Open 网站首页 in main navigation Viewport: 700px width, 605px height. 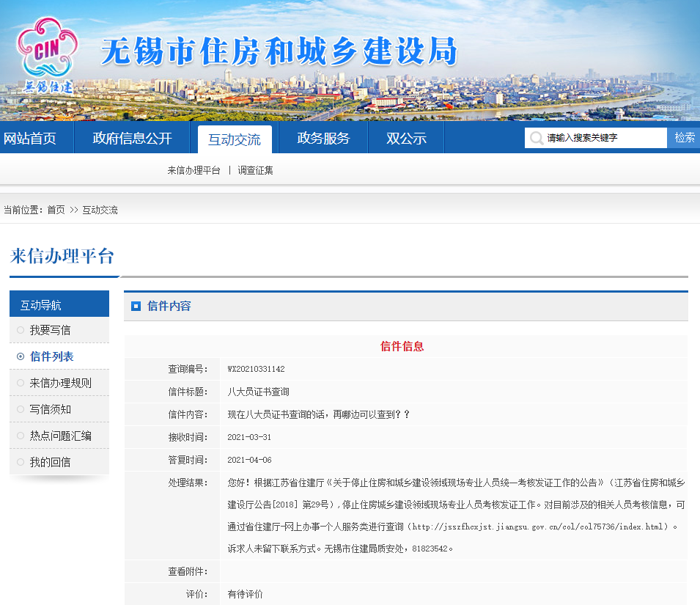[x=30, y=138]
